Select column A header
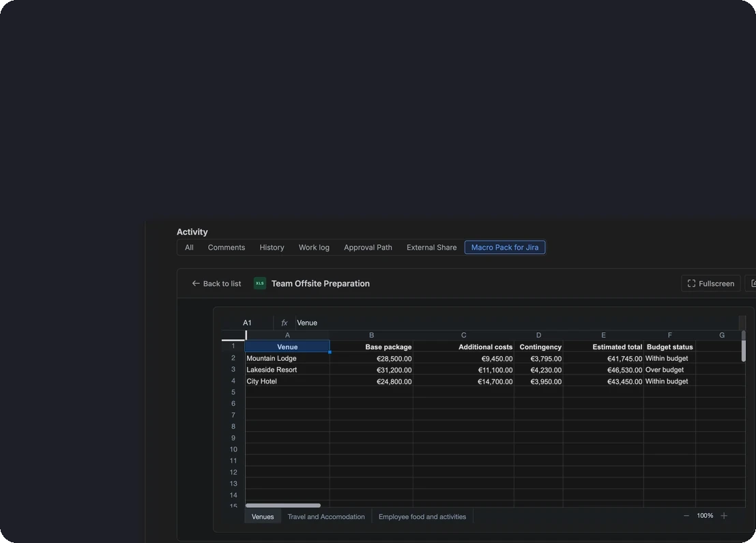 point(287,335)
